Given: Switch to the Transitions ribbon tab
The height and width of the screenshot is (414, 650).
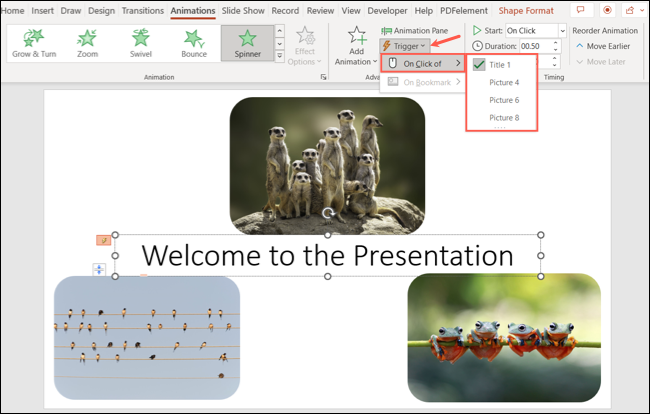Looking at the screenshot, I should [143, 11].
